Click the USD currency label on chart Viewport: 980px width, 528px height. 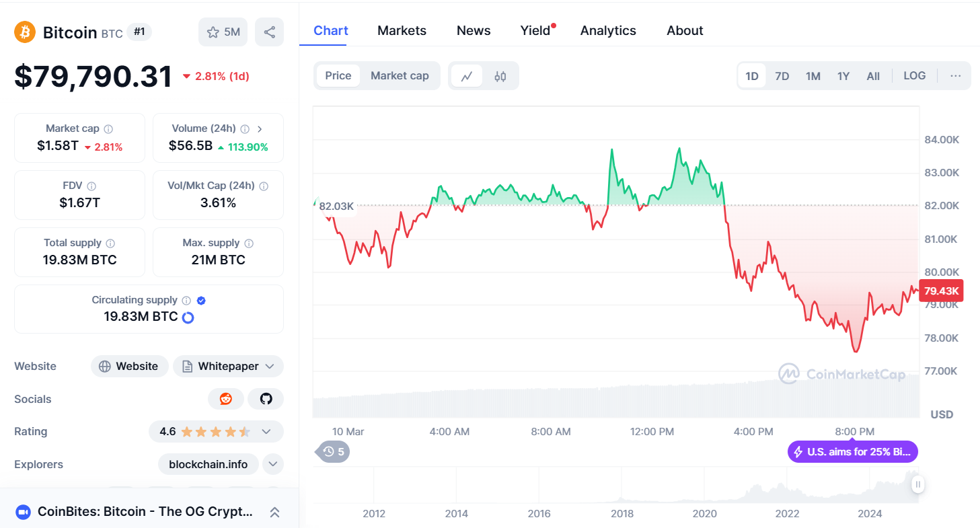(x=942, y=414)
